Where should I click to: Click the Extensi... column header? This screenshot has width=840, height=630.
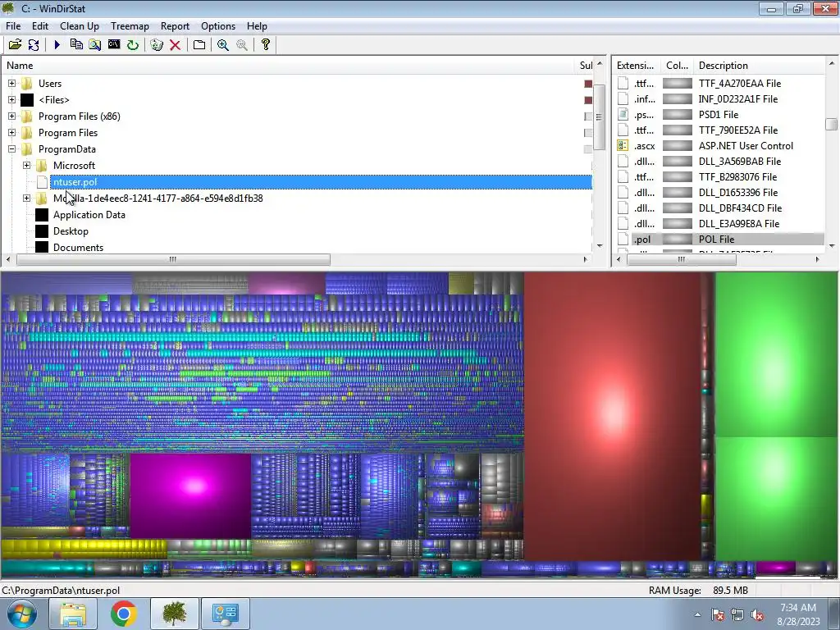636,66
